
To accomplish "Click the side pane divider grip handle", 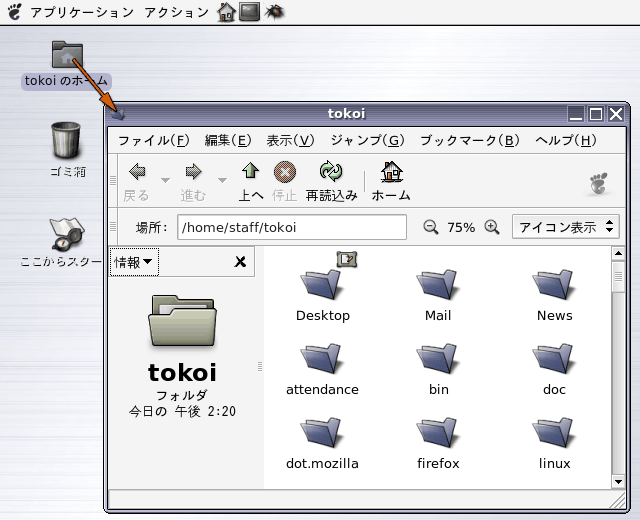I will click(260, 367).
